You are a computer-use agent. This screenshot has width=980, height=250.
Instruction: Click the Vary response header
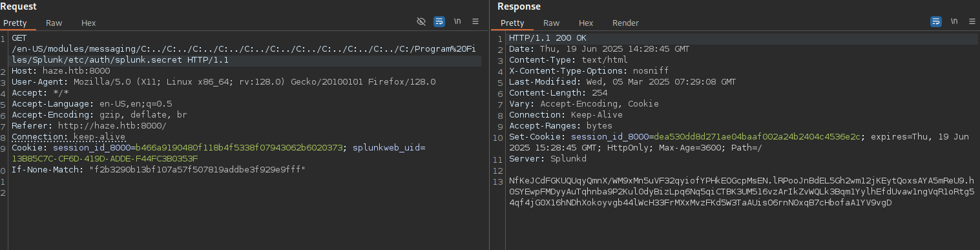(584, 104)
